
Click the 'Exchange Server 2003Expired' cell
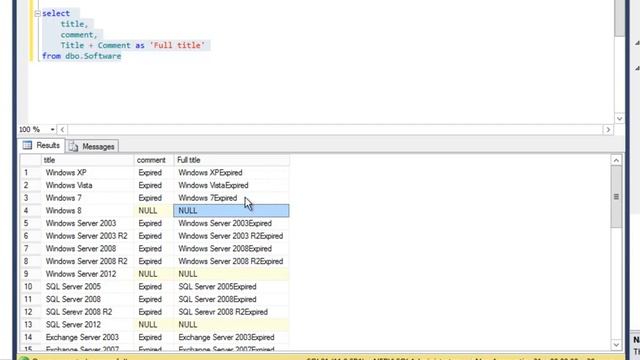point(231,337)
